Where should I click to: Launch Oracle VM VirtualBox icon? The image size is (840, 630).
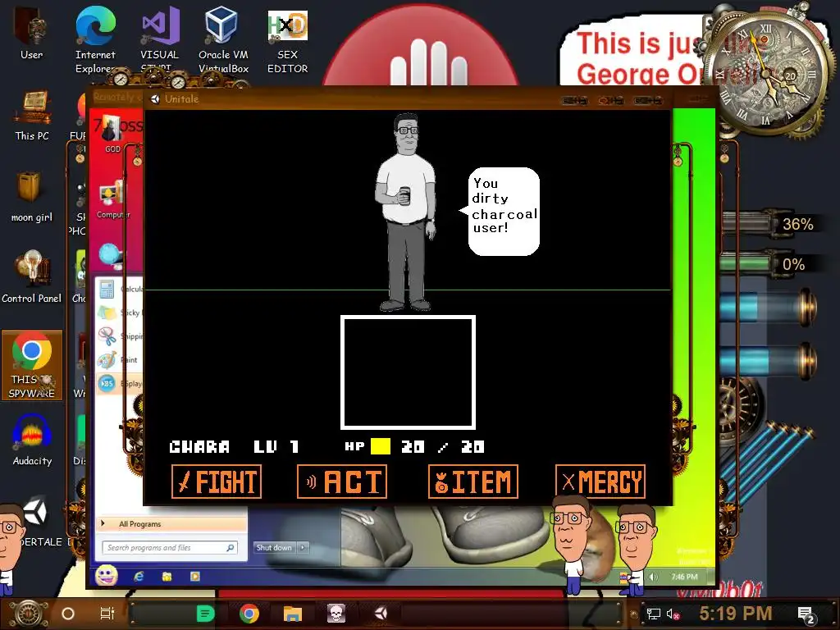(x=223, y=40)
